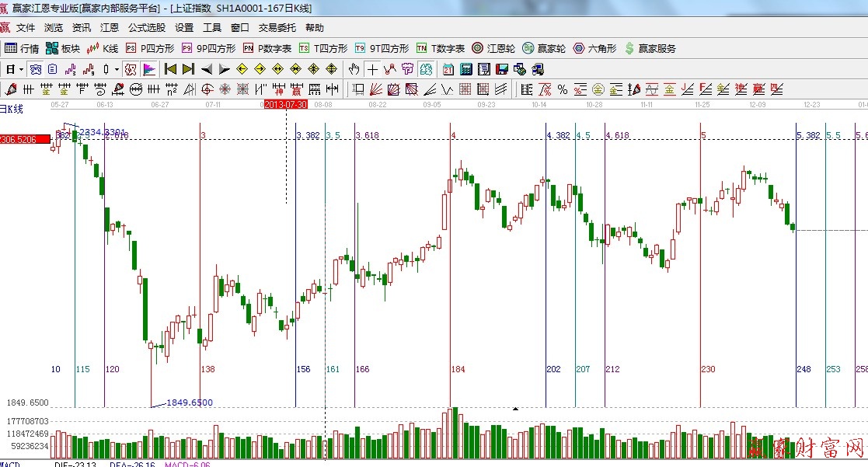Click the red floppy disk save icon
868x467 pixels.
502,69
